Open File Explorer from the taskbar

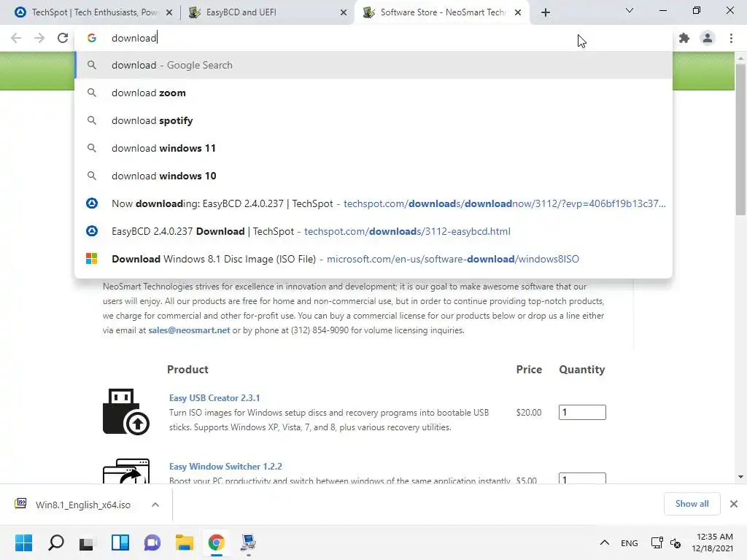coord(185,542)
